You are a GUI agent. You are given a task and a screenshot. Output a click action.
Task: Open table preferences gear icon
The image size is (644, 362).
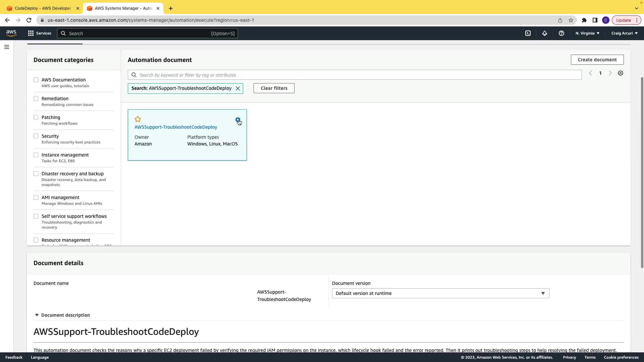click(621, 73)
